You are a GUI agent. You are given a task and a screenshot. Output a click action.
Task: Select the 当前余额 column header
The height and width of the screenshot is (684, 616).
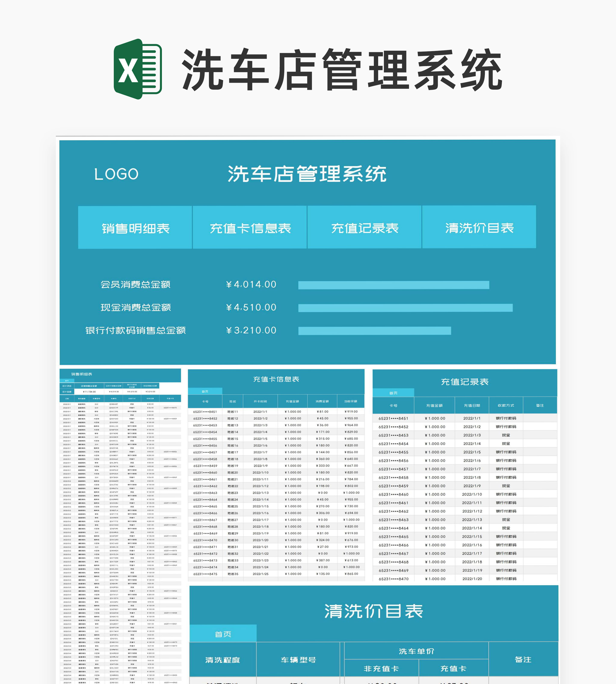point(351,401)
